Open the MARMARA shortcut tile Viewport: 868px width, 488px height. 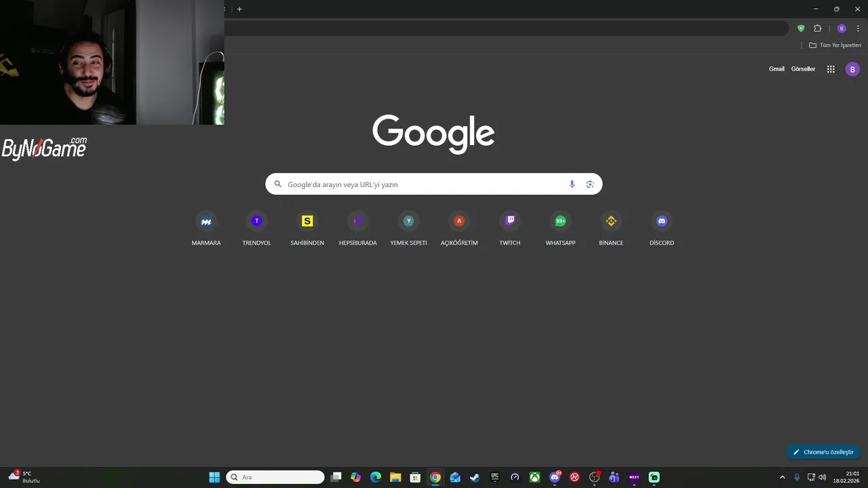tap(206, 229)
